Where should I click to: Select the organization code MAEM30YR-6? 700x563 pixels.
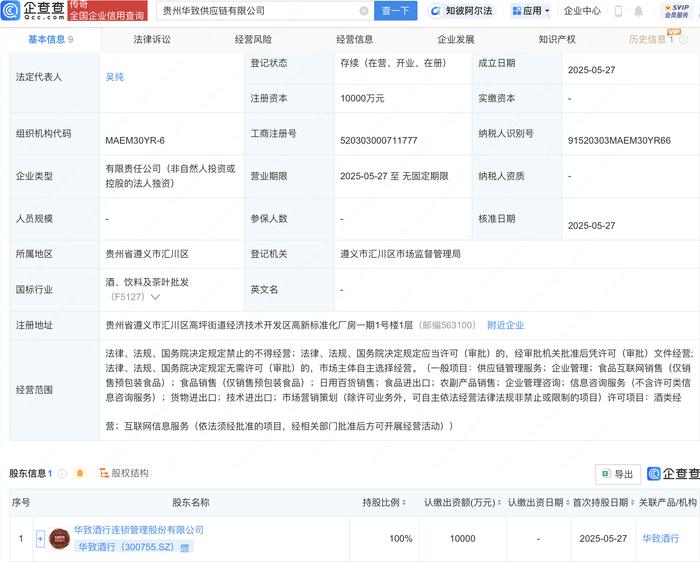pos(135,141)
